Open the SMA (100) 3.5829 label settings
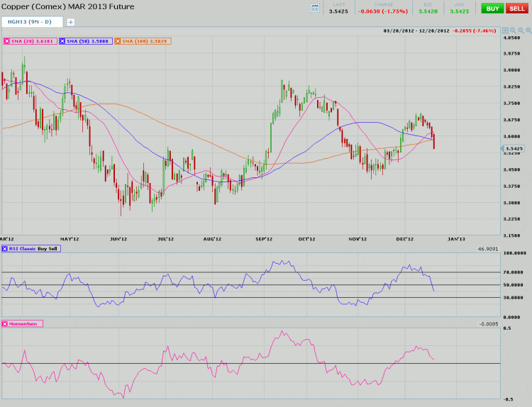Image resolution: width=532 pixels, height=407 pixels. 146,42
